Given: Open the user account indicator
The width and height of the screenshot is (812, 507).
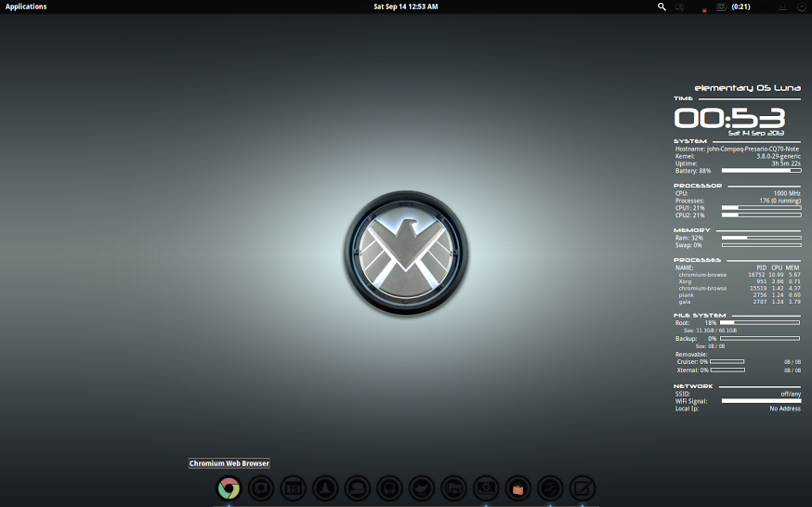Looking at the screenshot, I should [x=783, y=6].
